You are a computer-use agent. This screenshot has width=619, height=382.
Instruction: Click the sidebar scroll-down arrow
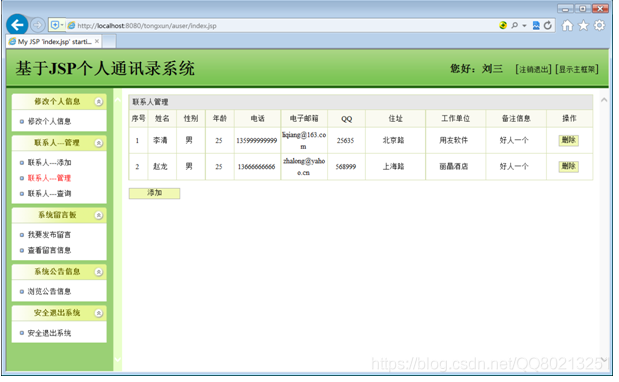pos(118,360)
